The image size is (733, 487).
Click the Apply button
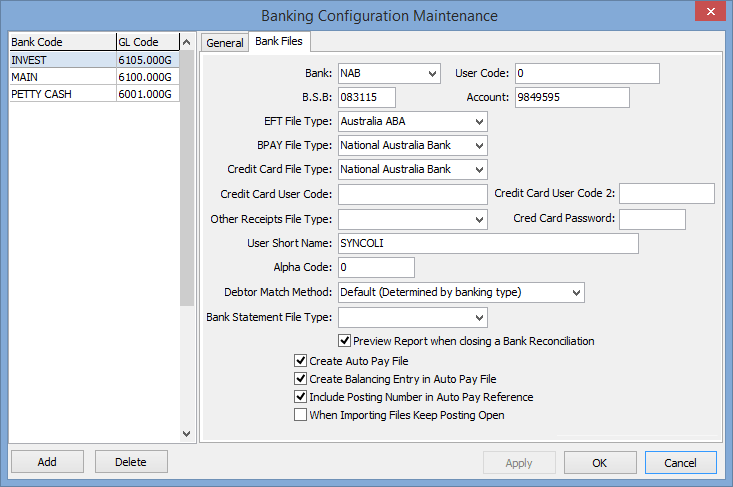pos(519,463)
